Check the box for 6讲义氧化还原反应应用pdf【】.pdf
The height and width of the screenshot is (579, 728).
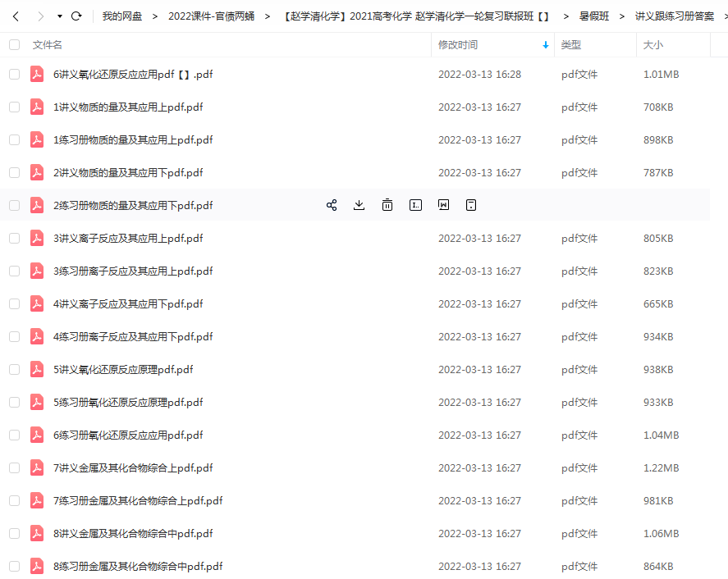15,75
